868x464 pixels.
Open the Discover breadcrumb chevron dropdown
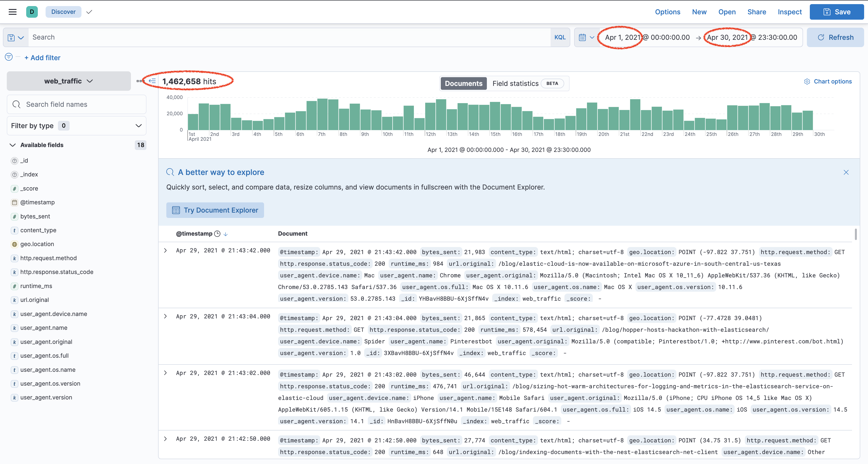tap(89, 12)
